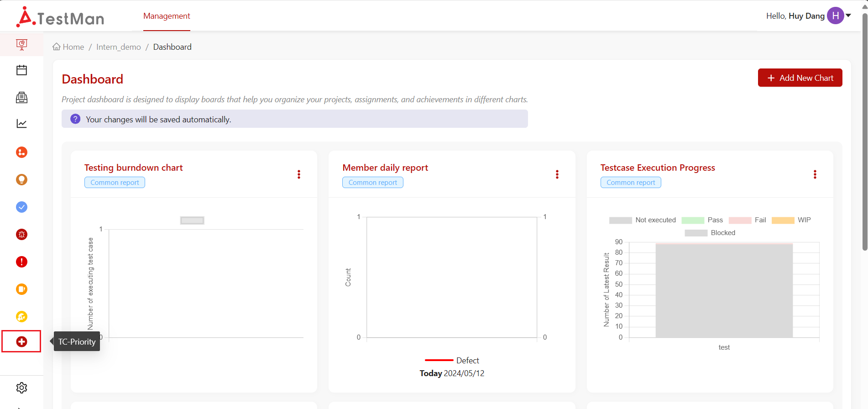
Task: Click the question mark info icon
Action: pos(75,119)
